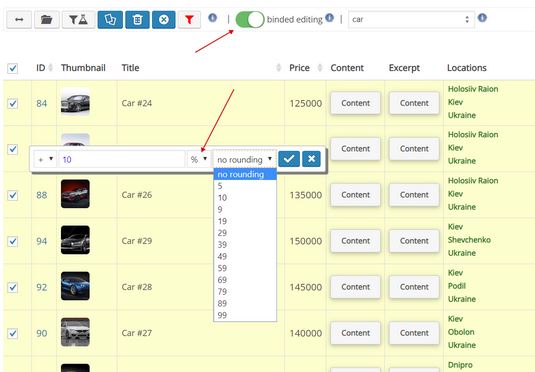The height and width of the screenshot is (372, 535).
Task: Click the blue circled X icon
Action: tap(164, 19)
